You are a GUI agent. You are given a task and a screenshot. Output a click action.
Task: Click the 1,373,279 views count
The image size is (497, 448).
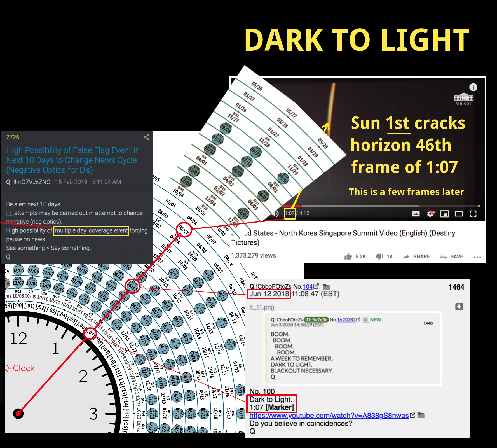(254, 255)
